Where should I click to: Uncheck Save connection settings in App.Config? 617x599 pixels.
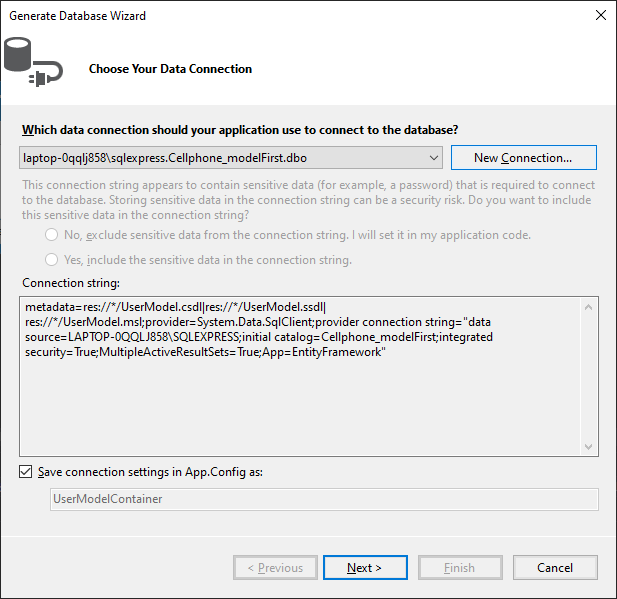[x=26, y=471]
